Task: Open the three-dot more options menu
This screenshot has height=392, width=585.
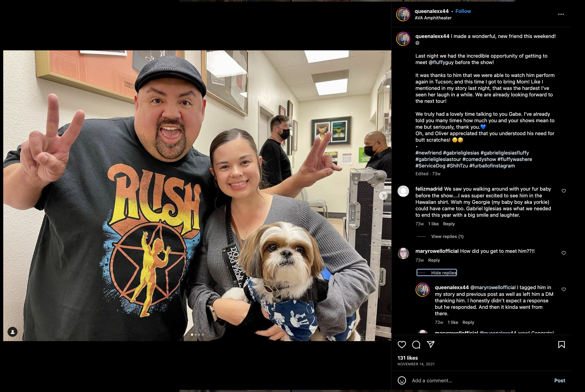Action: click(561, 14)
